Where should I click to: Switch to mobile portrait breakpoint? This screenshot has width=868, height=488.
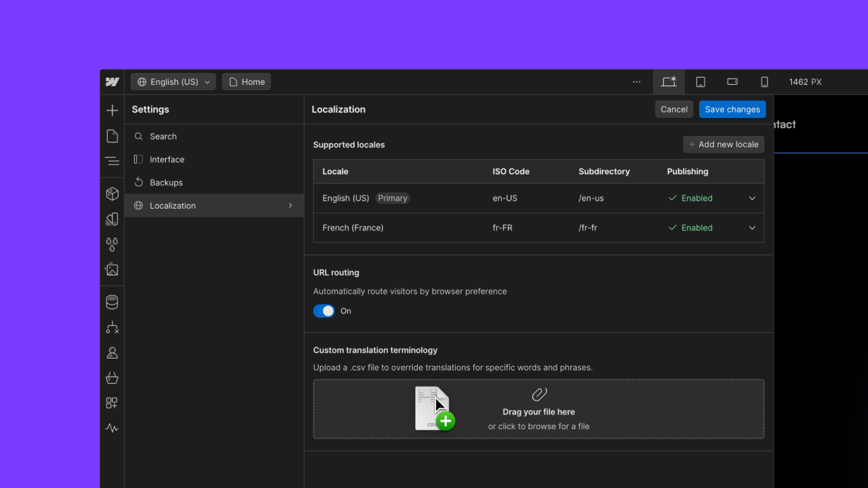(764, 82)
